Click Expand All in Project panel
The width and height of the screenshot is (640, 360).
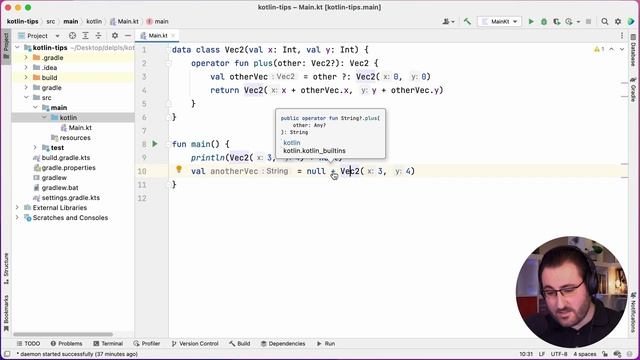(85, 36)
